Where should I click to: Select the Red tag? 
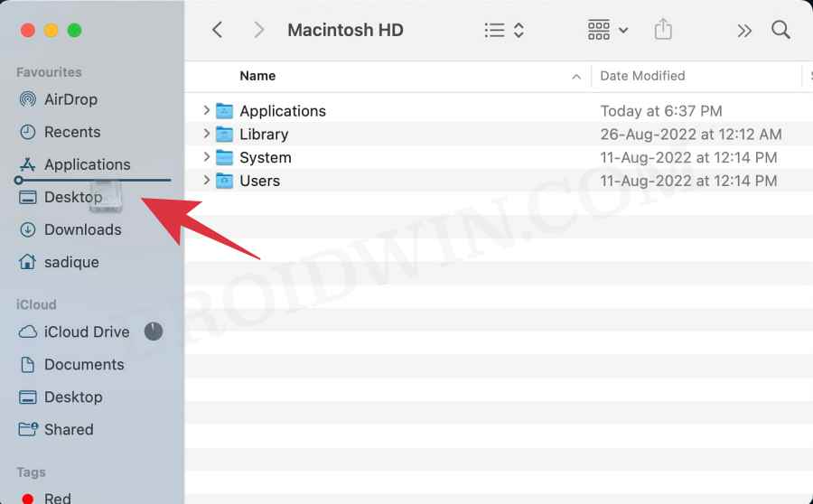coord(57,498)
